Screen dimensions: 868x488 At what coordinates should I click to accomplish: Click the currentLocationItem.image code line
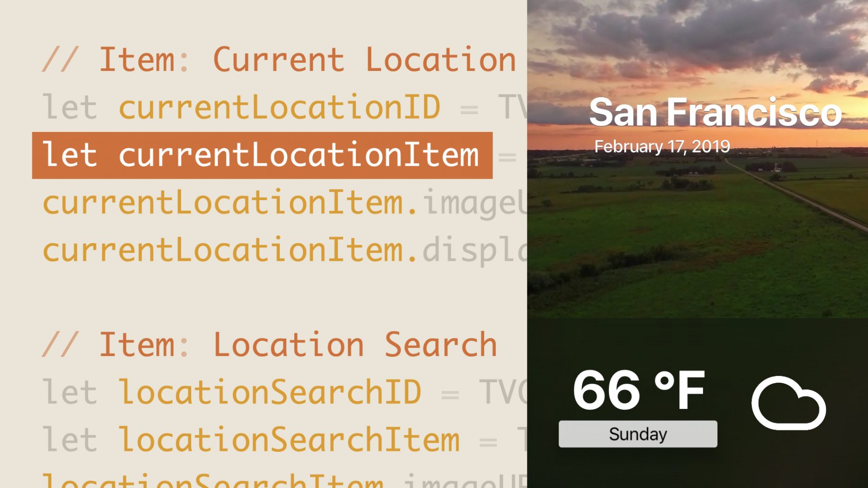(285, 203)
